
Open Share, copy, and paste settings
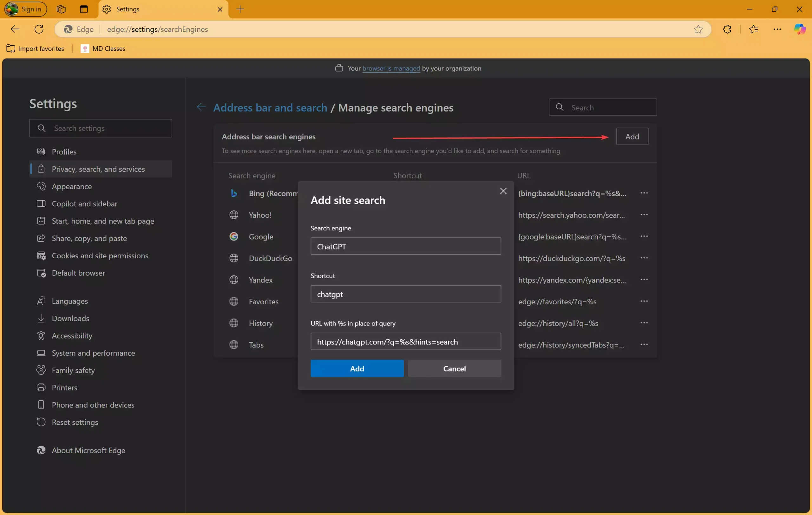(101, 238)
